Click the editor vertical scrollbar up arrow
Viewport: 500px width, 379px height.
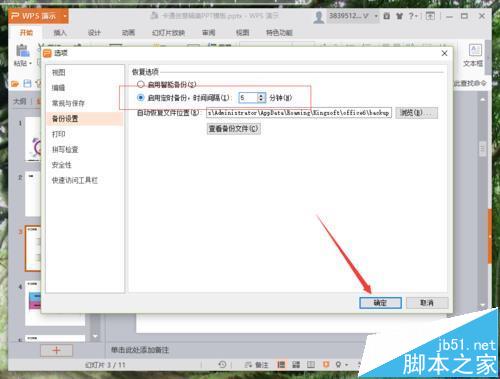pos(482,99)
